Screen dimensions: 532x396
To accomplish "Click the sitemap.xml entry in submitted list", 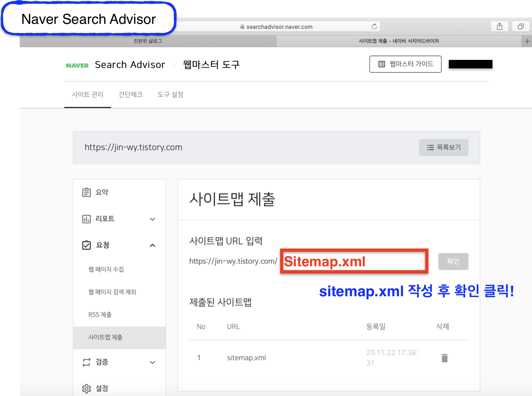I will tap(246, 358).
